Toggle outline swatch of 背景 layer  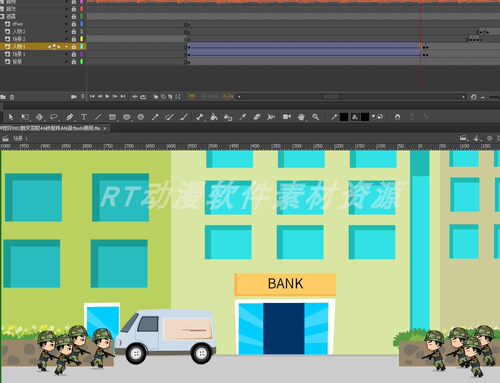click(82, 62)
